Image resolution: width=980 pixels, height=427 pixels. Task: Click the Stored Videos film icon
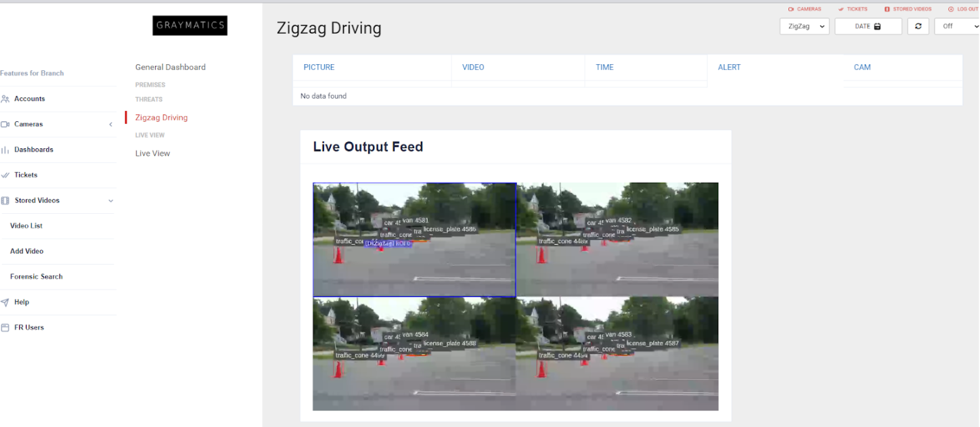click(5, 201)
